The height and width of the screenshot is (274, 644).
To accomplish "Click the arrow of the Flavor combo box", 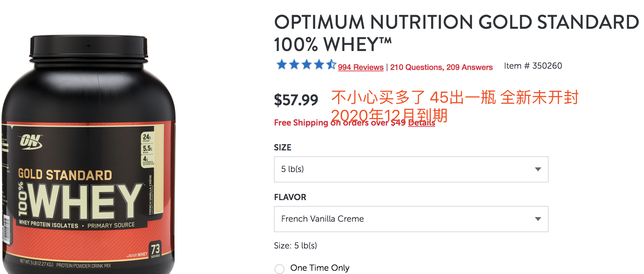I will click(x=538, y=219).
